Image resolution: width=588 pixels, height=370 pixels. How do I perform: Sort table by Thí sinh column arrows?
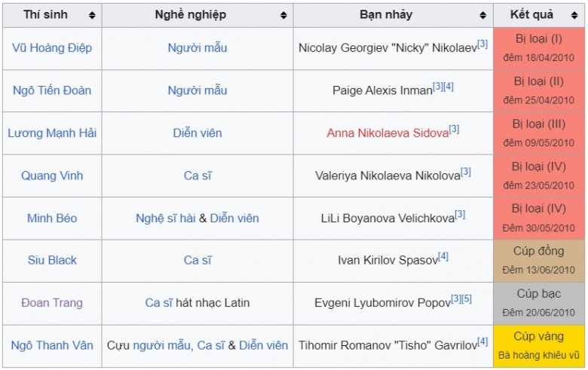[x=92, y=15]
